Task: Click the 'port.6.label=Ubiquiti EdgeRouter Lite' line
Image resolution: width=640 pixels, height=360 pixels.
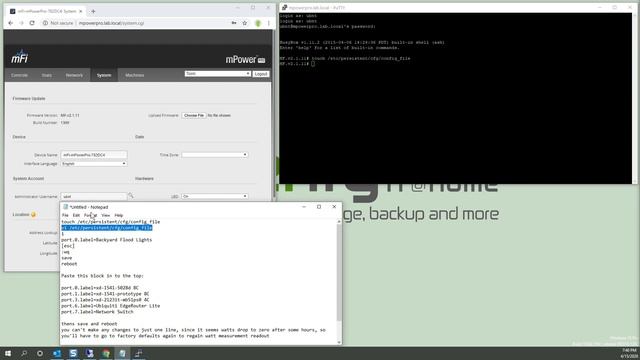Action: point(111,306)
